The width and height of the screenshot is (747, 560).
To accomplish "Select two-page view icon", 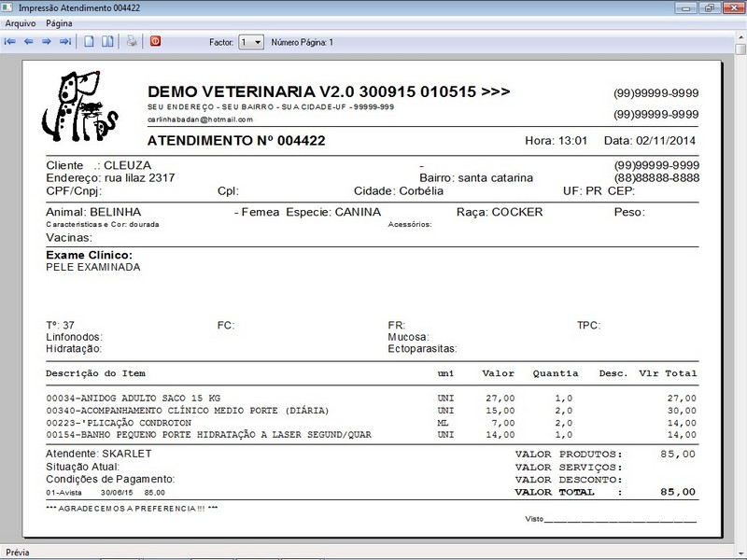I will [x=107, y=41].
